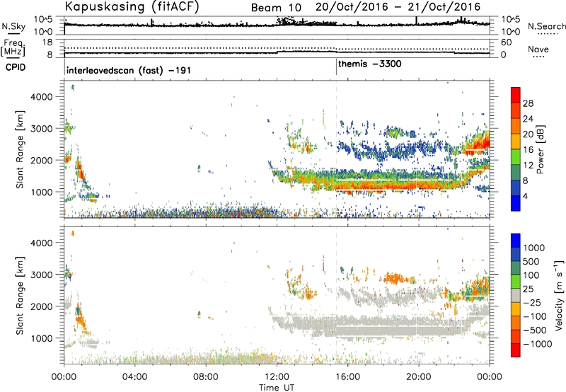Viewport: 566px width, 392px height.
Task: Click the 'Power [dB]' colorbar label
Action: coord(540,149)
